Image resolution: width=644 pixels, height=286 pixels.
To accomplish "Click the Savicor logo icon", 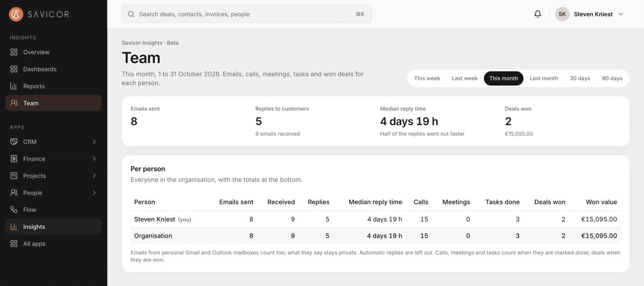I will [x=16, y=14].
